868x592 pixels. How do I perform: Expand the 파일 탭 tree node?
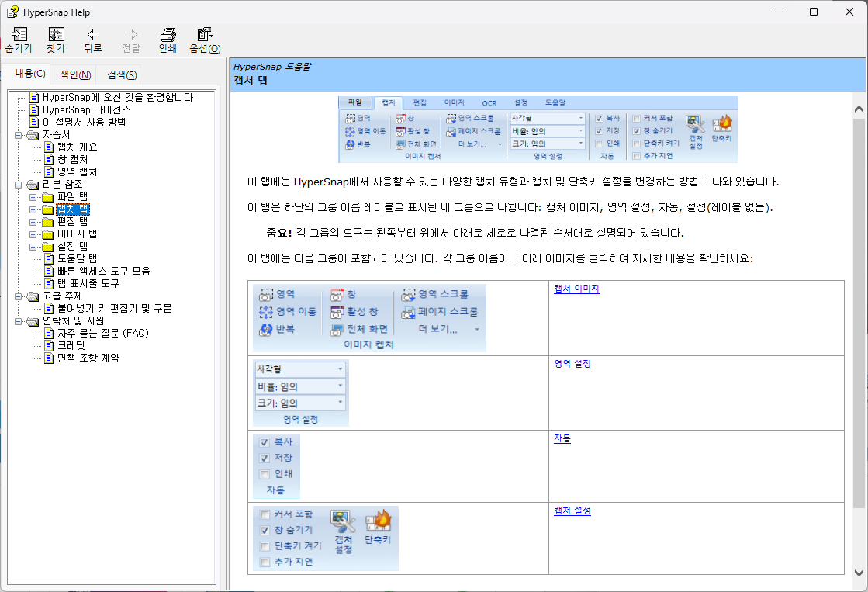33,197
